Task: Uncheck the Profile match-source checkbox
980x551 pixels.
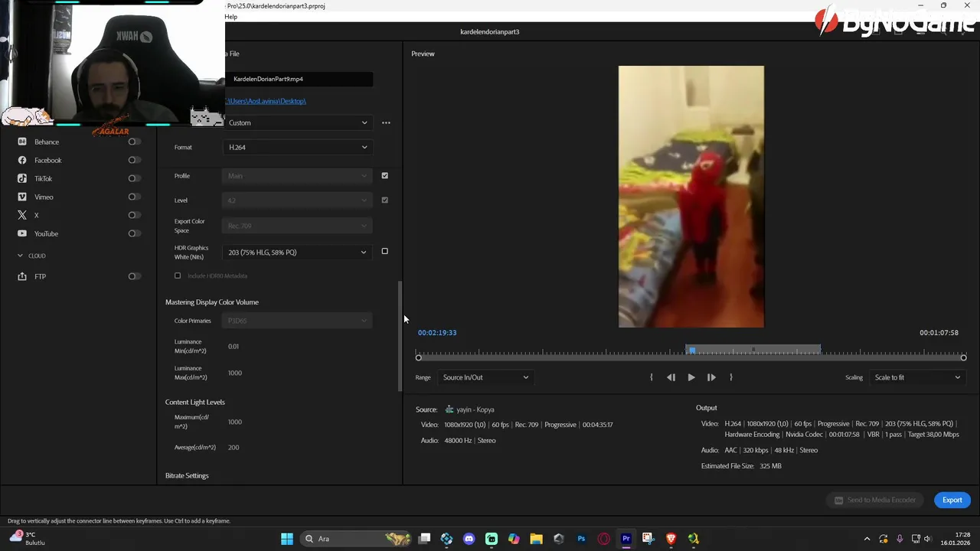Action: pos(384,176)
